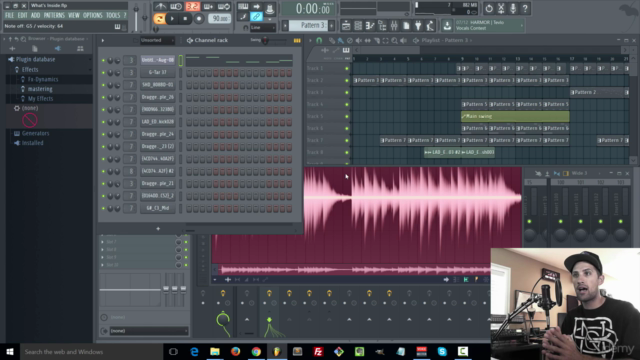Open the VIEW menu

(74, 16)
